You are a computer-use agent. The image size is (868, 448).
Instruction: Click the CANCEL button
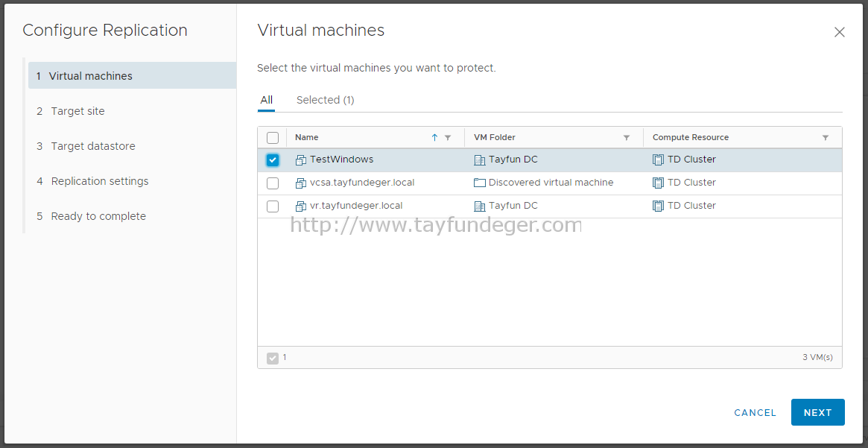click(755, 412)
